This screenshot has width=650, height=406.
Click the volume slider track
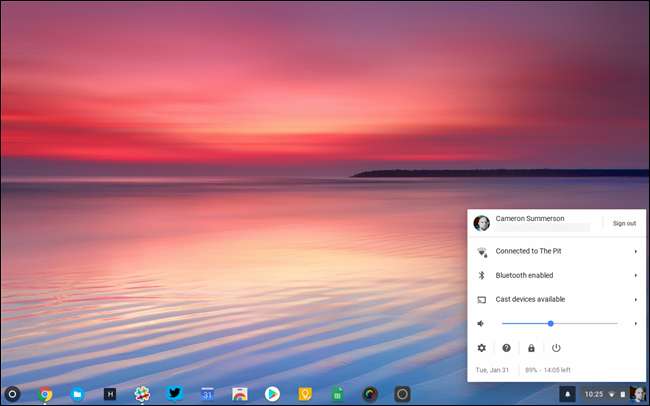[x=590, y=323]
